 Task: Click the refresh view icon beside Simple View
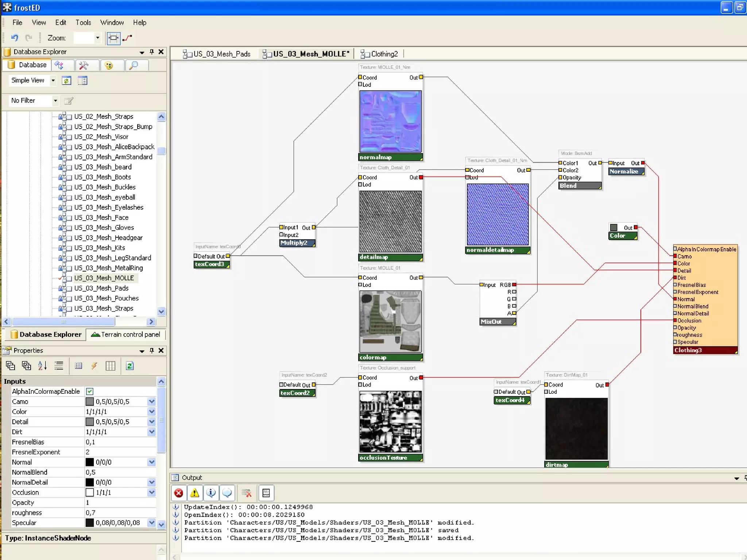(66, 81)
